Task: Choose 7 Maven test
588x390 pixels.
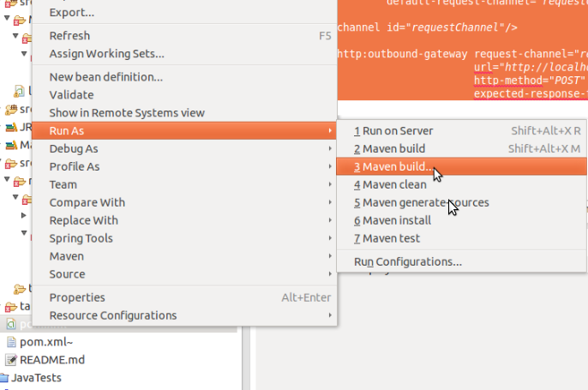Action: pyautogui.click(x=461, y=238)
